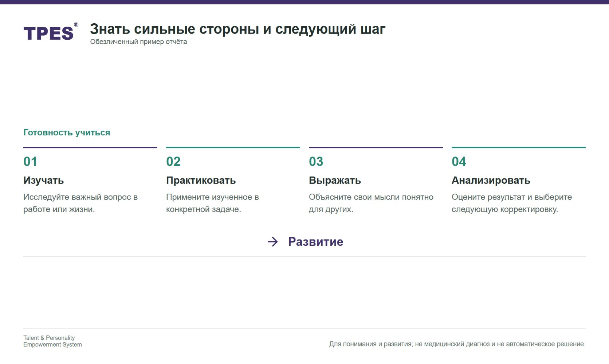Select the 'Практиковать' step title
The height and width of the screenshot is (364, 609).
click(201, 181)
